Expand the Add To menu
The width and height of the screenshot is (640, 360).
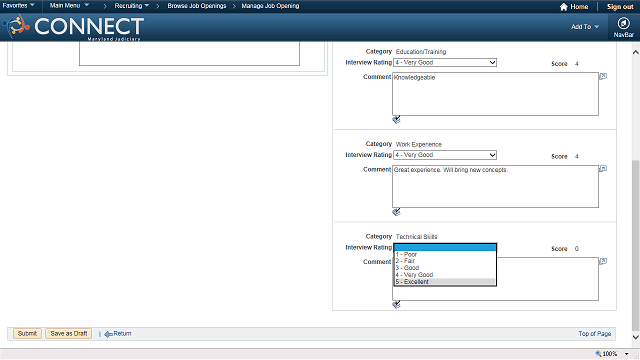pos(585,27)
